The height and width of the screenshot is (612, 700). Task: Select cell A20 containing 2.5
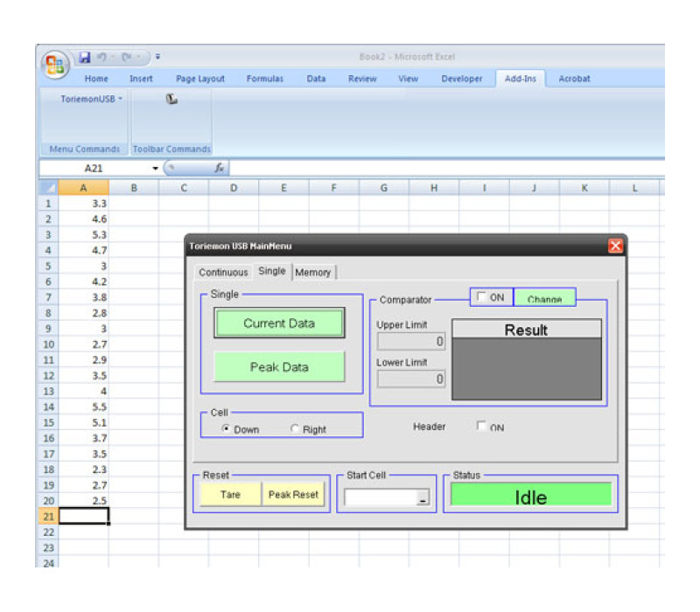(83, 500)
